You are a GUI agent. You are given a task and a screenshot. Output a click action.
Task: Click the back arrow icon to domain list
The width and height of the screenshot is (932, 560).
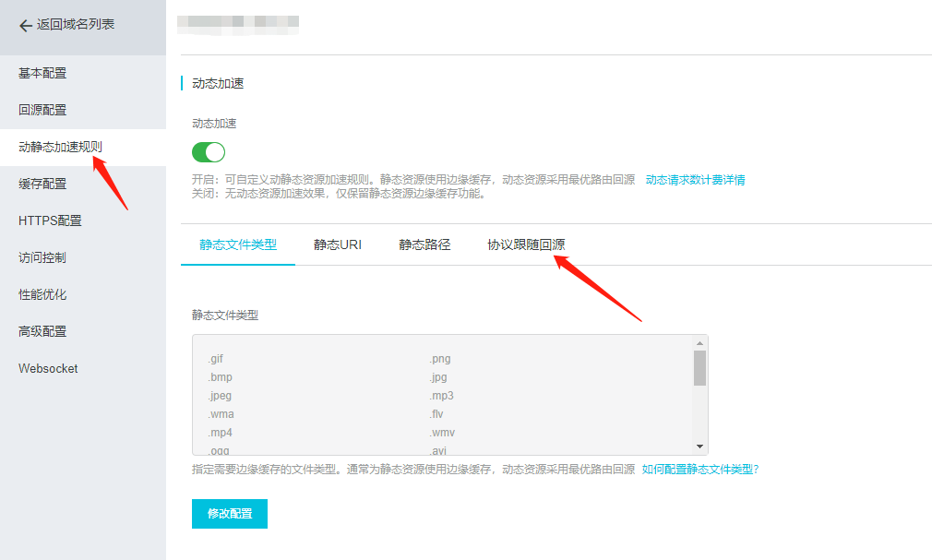26,25
